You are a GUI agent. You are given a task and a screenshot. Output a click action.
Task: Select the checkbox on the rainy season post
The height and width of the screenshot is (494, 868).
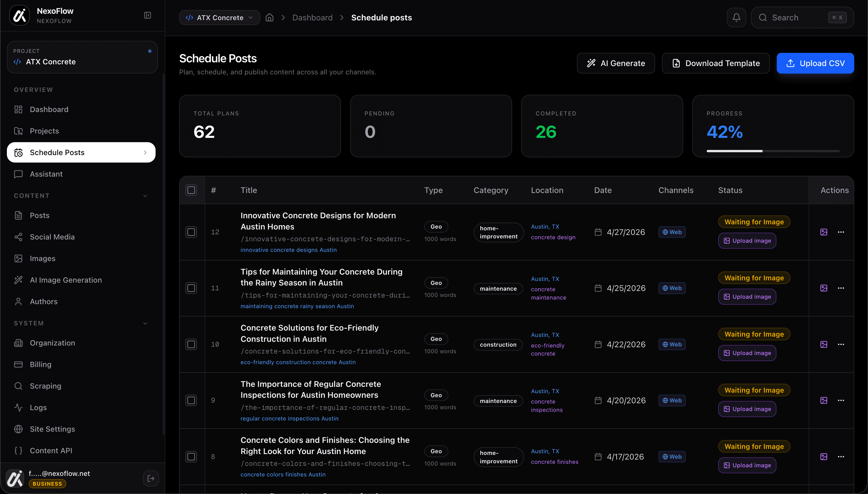[191, 288]
